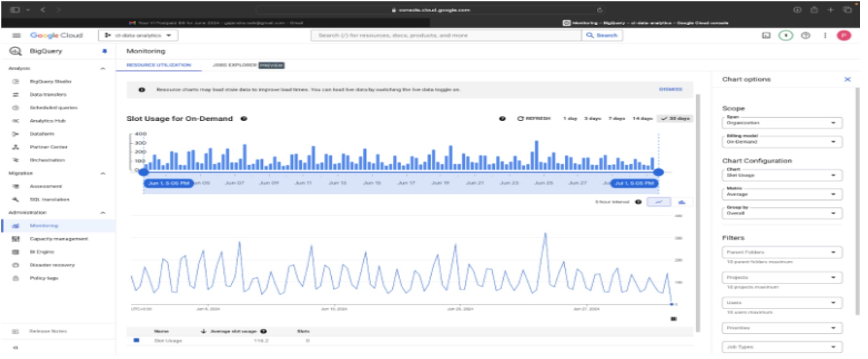The height and width of the screenshot is (359, 868).
Task: Switch to the Resource Utilization tab
Action: point(159,65)
